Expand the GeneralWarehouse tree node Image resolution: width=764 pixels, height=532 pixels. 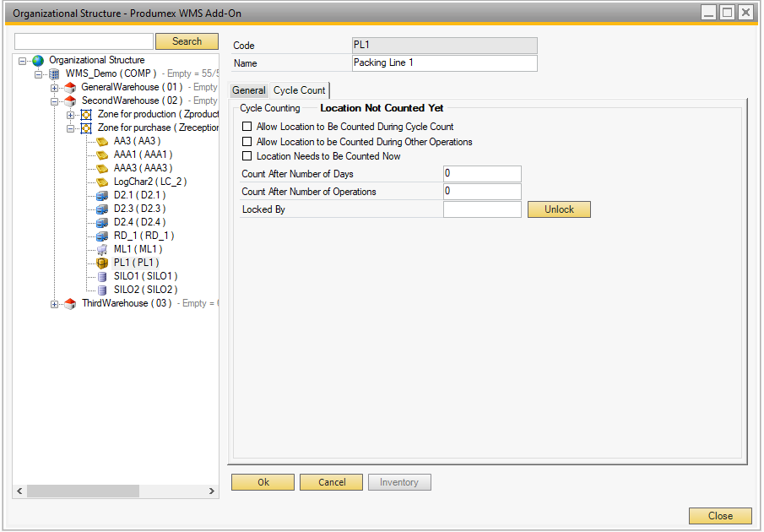click(55, 88)
